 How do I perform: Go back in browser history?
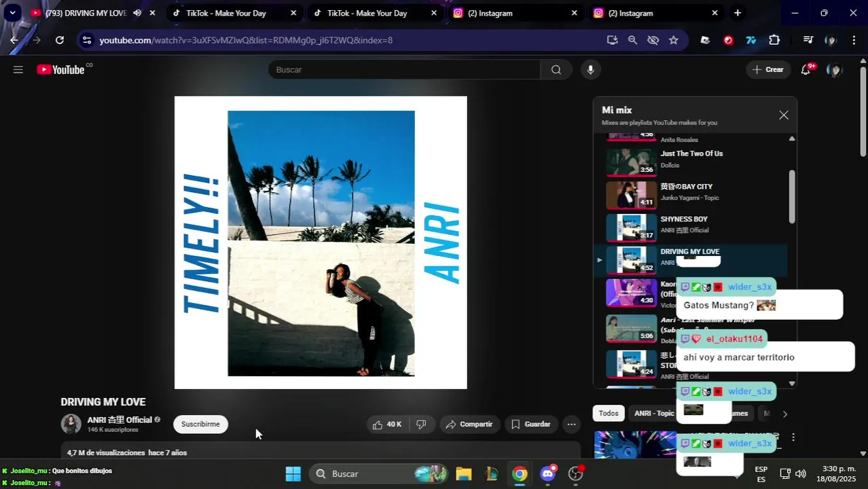[x=14, y=40]
